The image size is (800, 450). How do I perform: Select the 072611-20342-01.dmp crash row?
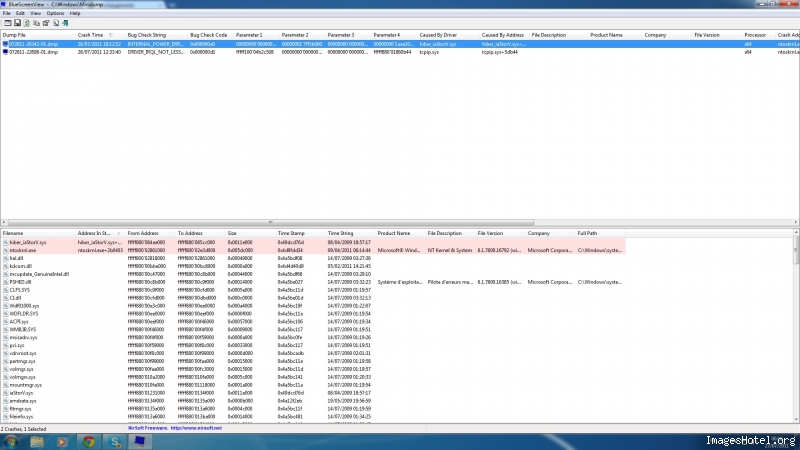click(400, 44)
